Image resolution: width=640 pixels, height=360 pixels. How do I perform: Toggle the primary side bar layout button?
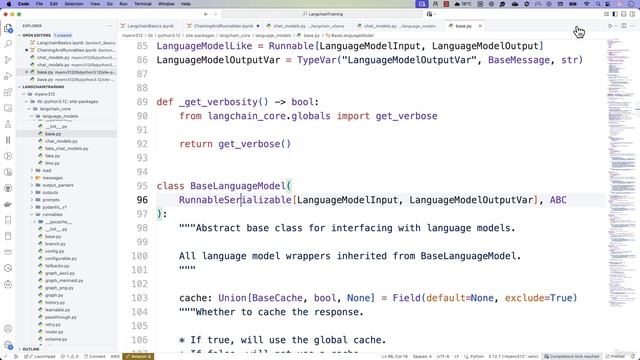tap(615, 14)
